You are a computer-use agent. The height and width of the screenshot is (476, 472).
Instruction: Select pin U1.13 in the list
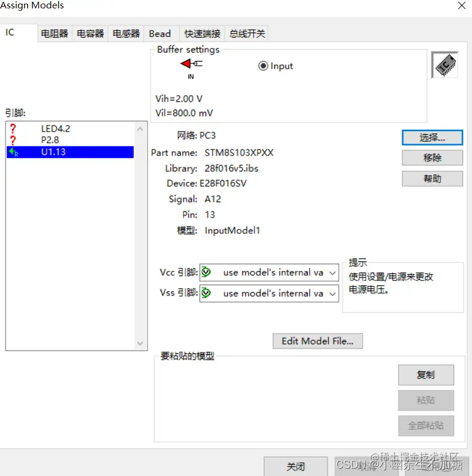[x=70, y=152]
